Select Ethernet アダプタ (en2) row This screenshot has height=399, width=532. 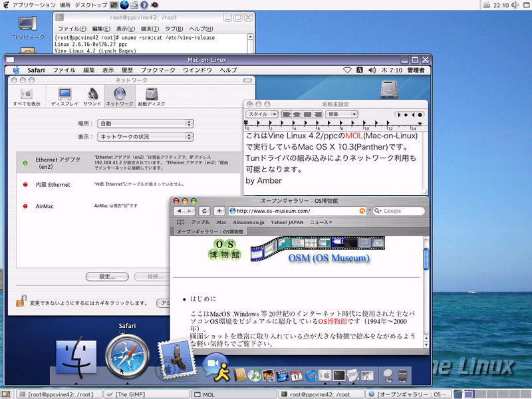tap(128, 162)
